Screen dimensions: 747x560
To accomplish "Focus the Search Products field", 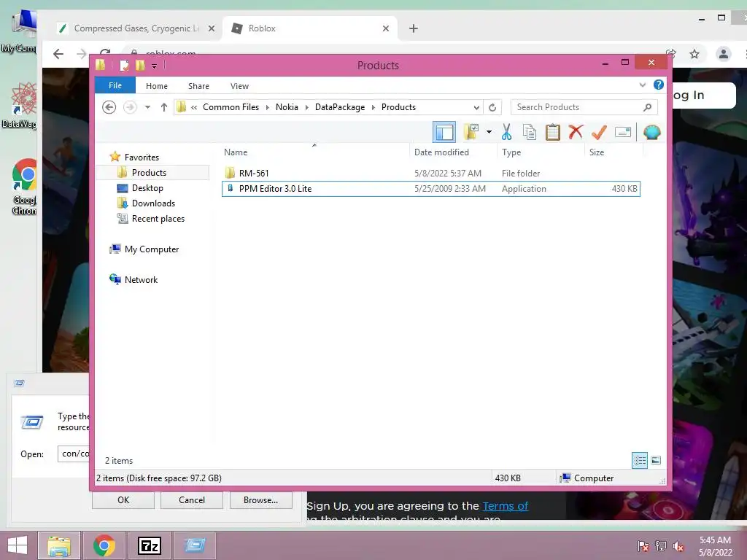I will pos(584,107).
